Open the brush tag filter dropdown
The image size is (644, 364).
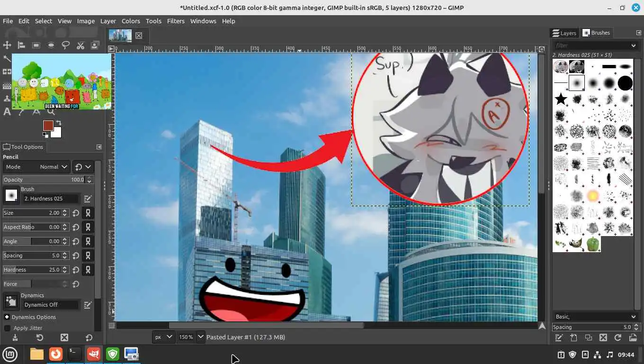[634, 45]
